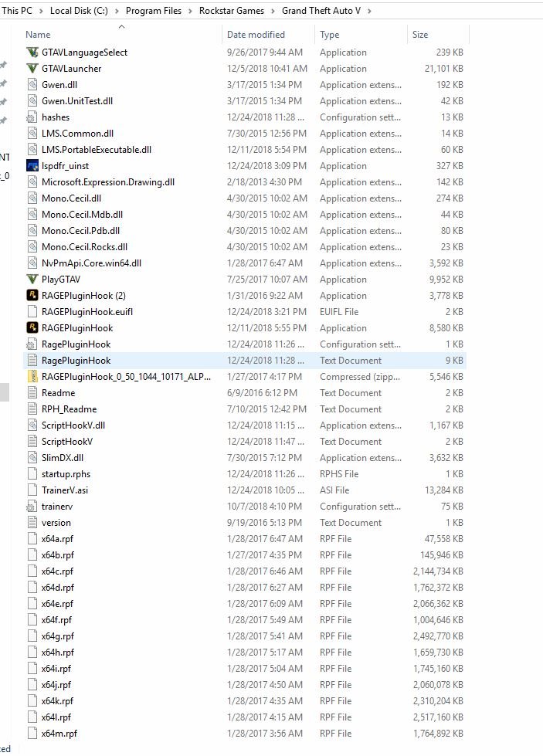Expand the chevron after This PC breadcrumb
Image resolution: width=543 pixels, height=756 pixels.
coord(40,11)
